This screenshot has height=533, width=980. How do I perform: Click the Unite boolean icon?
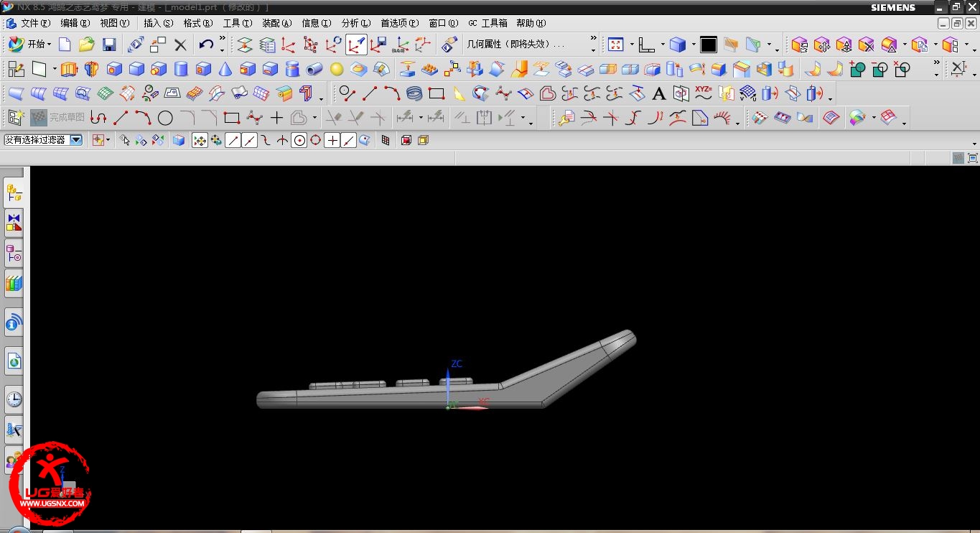coord(857,70)
